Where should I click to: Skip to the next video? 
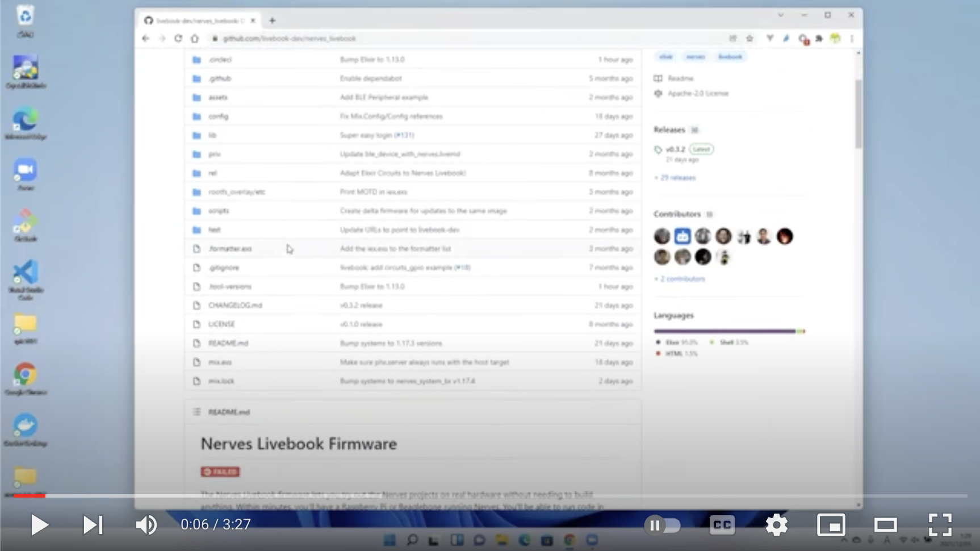(93, 525)
